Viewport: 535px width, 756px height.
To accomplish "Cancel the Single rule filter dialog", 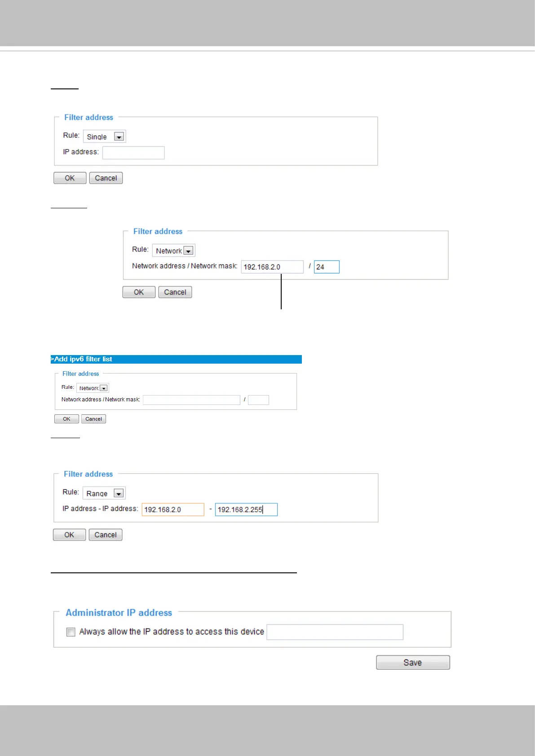I will [x=106, y=178].
